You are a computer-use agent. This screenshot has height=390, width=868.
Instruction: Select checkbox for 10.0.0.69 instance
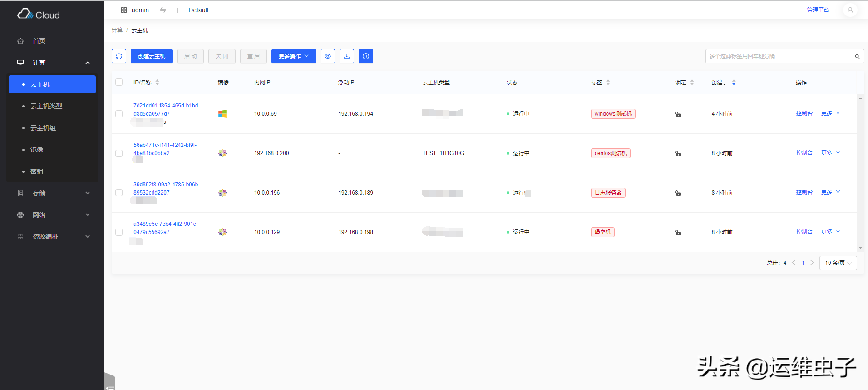[119, 114]
